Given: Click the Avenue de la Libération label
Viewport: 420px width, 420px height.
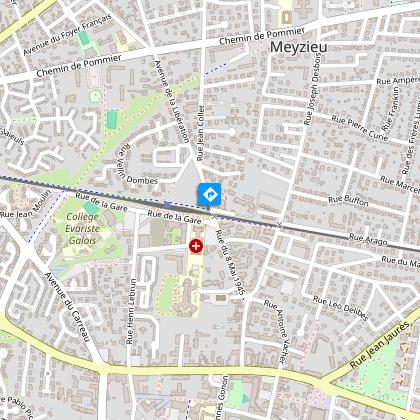Looking at the screenshot, I should pyautogui.click(x=172, y=102).
